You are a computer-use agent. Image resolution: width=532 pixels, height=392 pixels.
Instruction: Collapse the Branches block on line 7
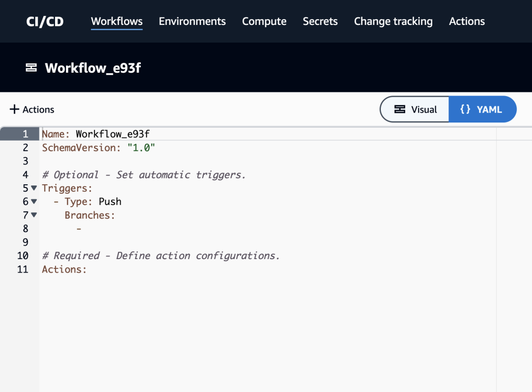pyautogui.click(x=34, y=215)
